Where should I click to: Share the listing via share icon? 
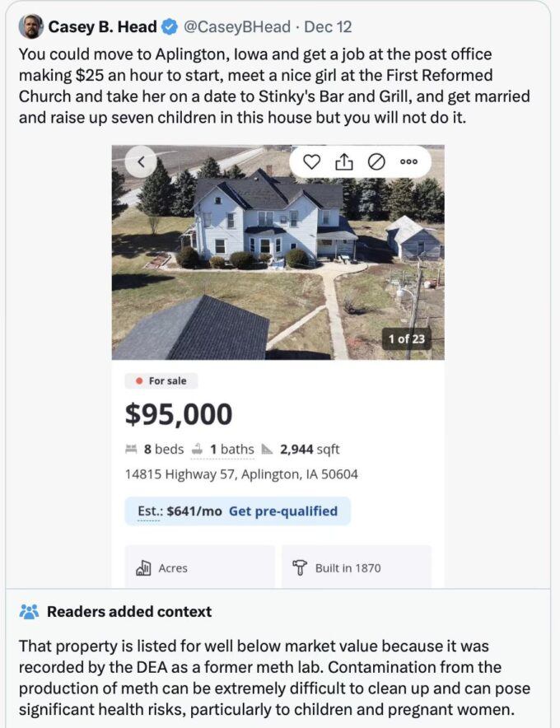pyautogui.click(x=343, y=162)
